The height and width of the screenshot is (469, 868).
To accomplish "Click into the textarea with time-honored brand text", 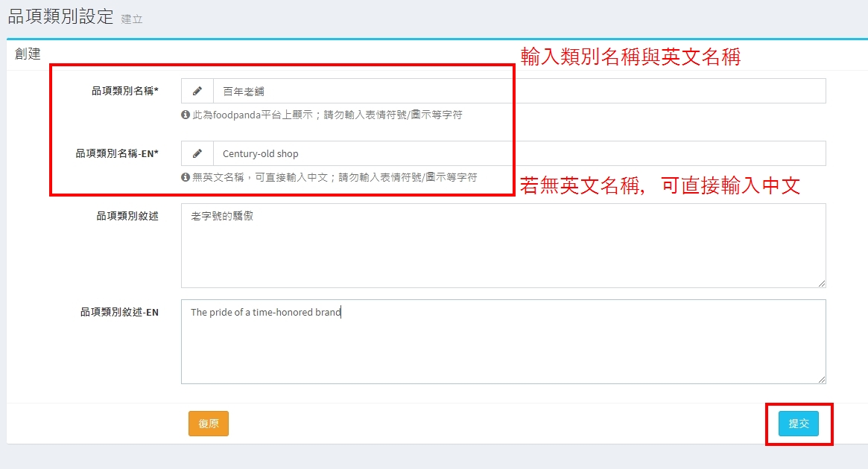I will coord(503,342).
